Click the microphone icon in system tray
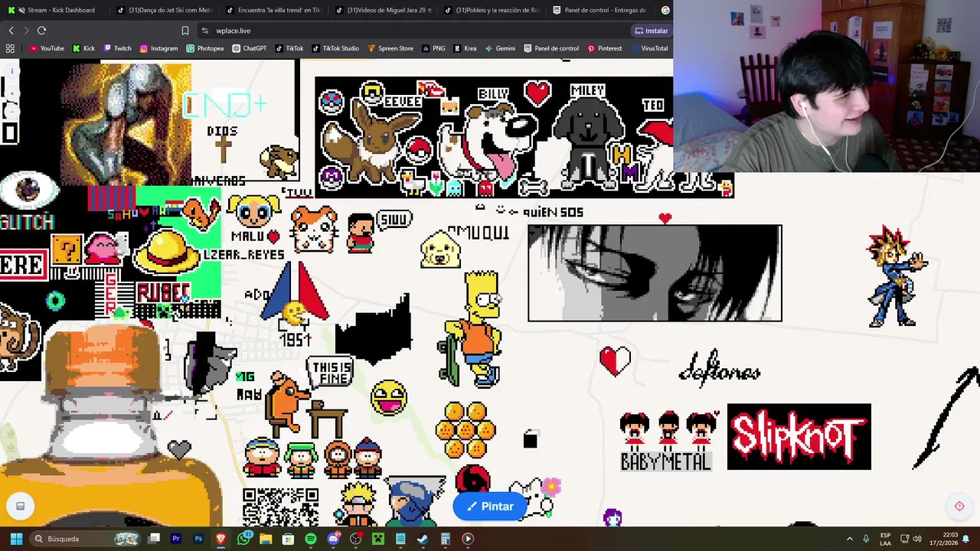 tap(866, 539)
